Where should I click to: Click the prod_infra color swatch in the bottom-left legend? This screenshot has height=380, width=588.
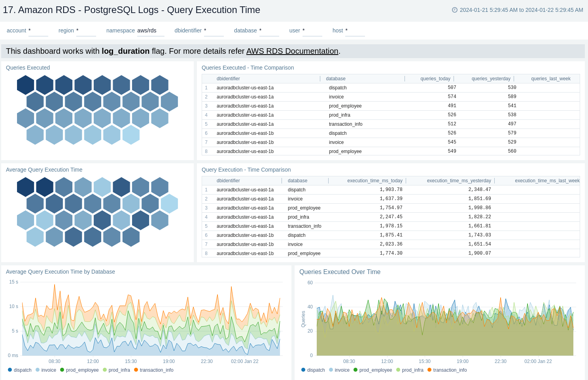pyautogui.click(x=105, y=370)
